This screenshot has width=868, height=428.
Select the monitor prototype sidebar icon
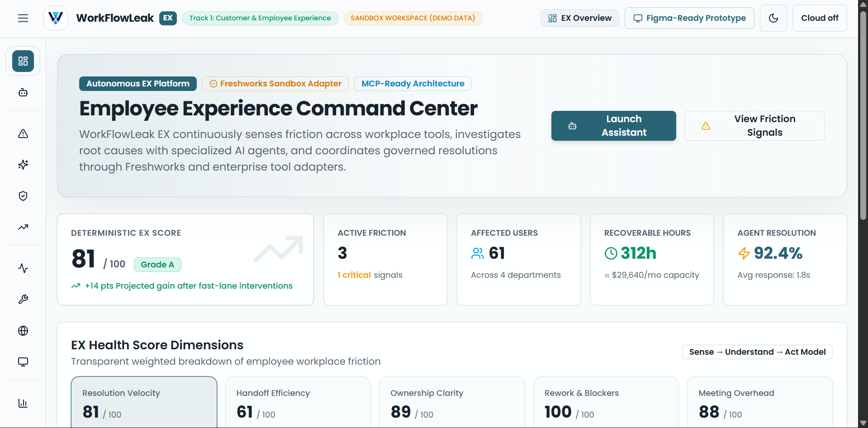23,362
